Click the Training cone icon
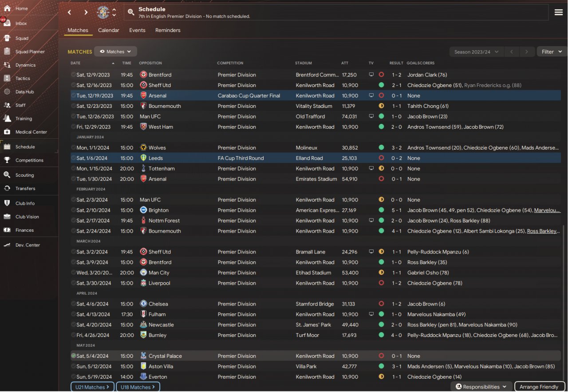The width and height of the screenshot is (568, 392). click(7, 119)
